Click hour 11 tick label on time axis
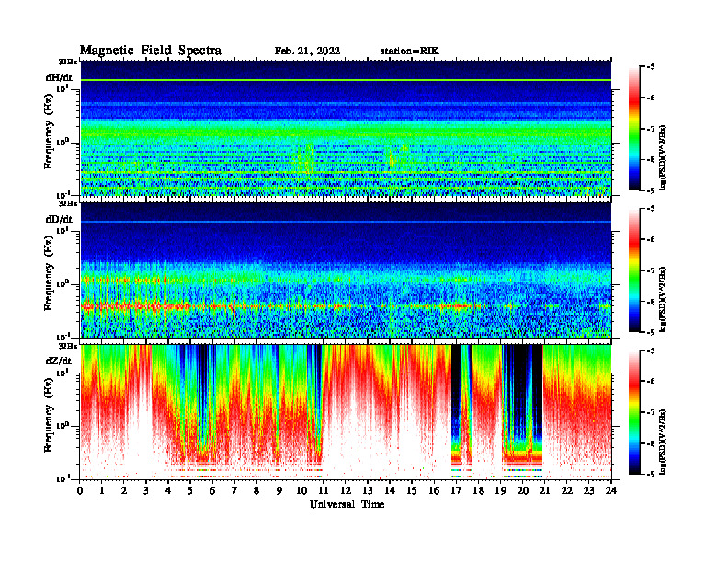The image size is (728, 563). [324, 491]
